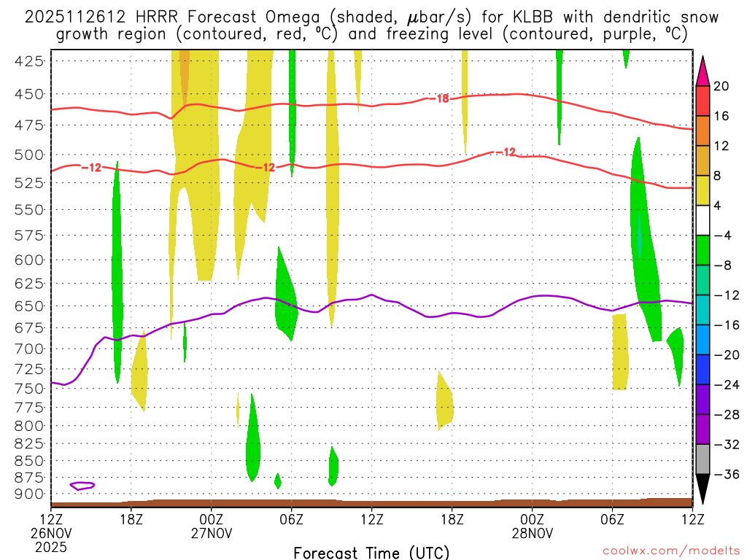
Task: Click the 2025 year label under 26NOV
Action: click(x=51, y=547)
